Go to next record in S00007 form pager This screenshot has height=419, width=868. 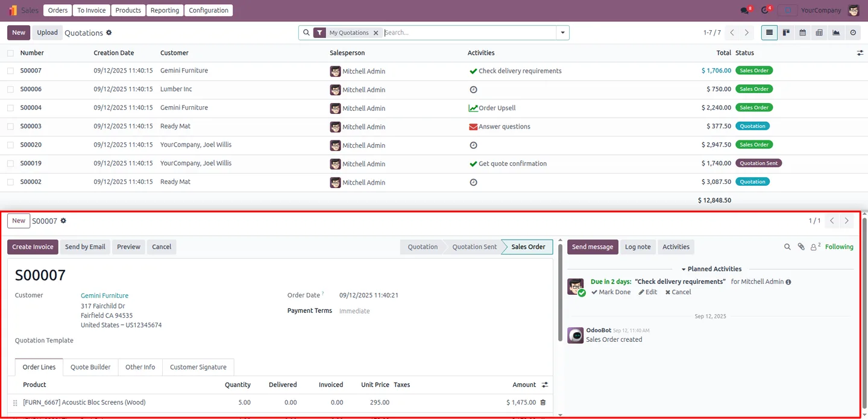tap(847, 221)
